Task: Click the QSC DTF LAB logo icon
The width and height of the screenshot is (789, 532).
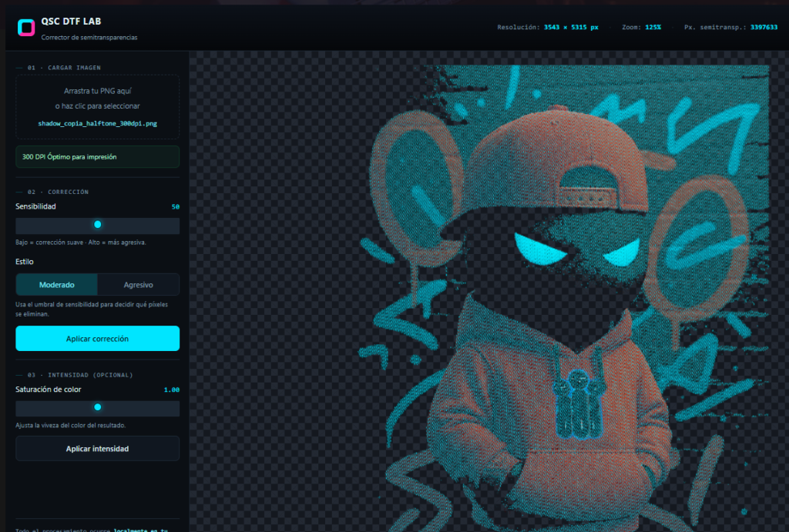Action: (26, 28)
